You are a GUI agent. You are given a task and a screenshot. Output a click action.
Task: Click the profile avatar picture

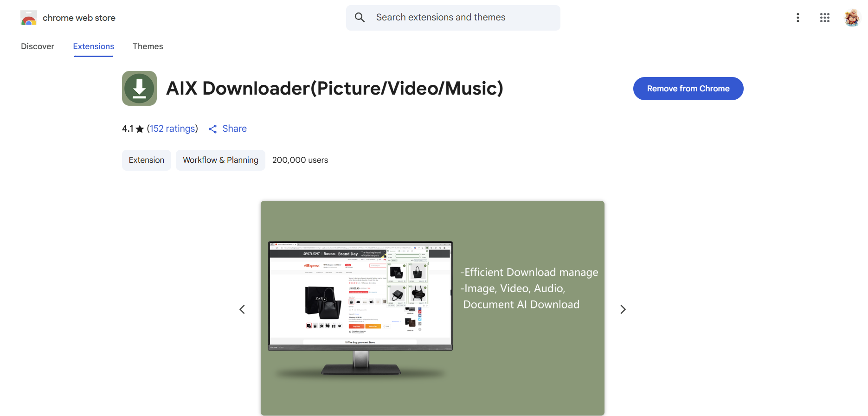(852, 18)
